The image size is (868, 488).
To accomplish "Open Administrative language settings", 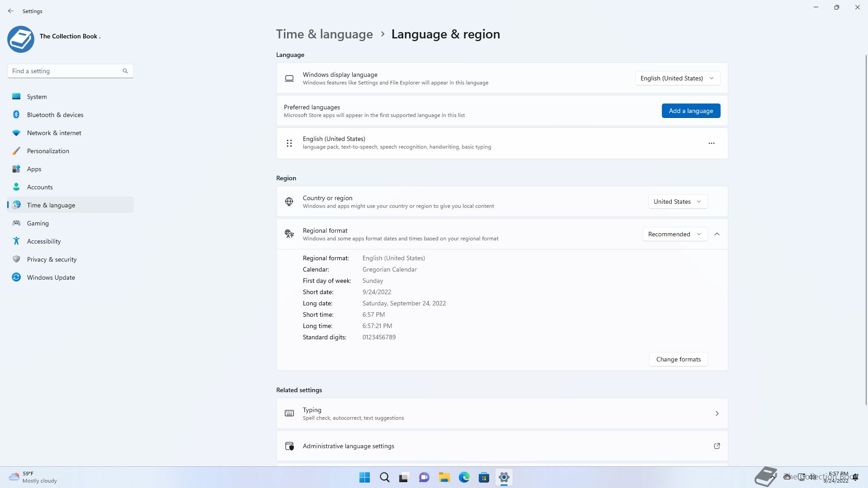I will click(502, 446).
